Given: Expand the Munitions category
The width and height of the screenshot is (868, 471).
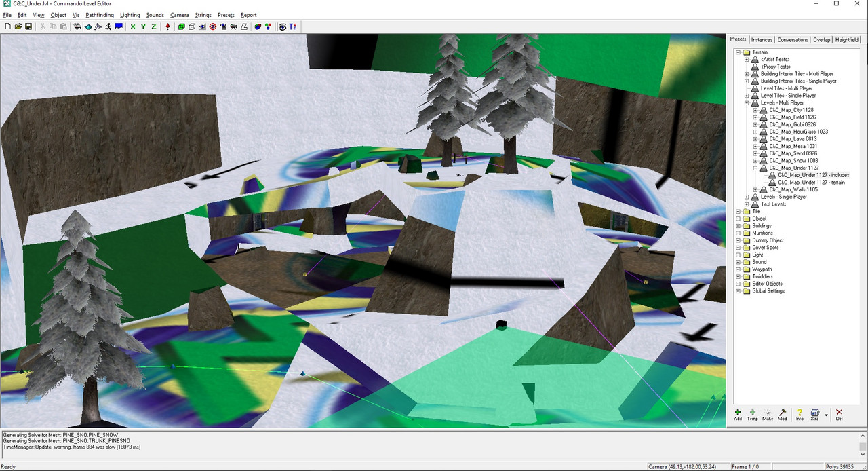Looking at the screenshot, I should pos(738,233).
